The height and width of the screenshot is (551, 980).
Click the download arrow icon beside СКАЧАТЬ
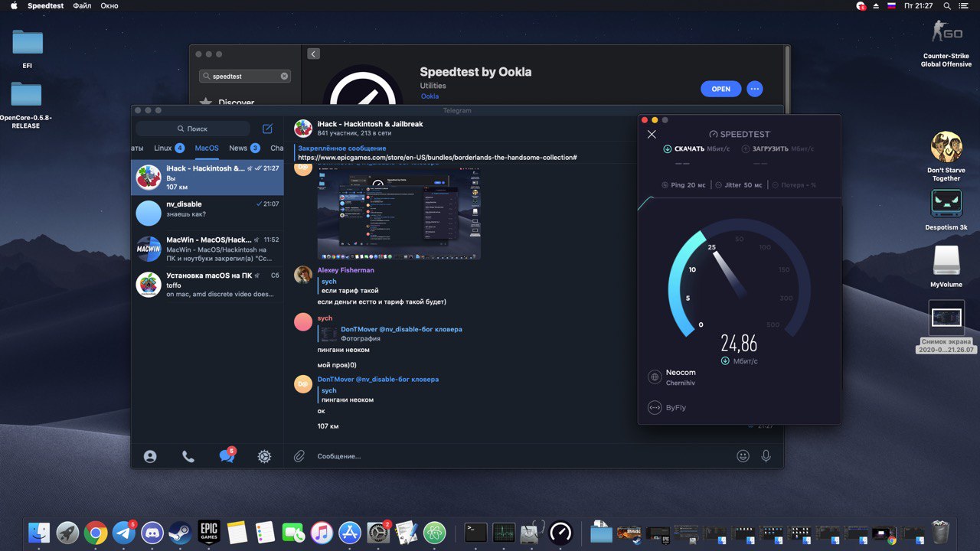click(668, 149)
